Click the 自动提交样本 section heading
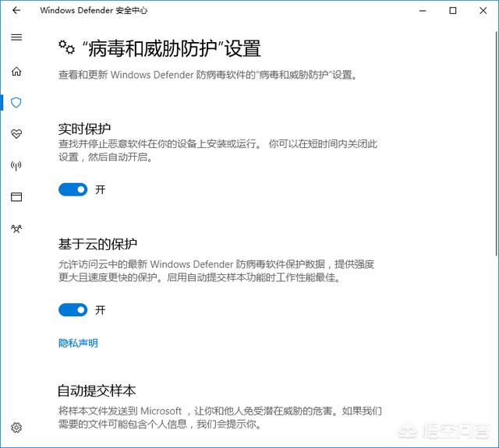Viewport: 499px width, 448px height. (x=97, y=391)
